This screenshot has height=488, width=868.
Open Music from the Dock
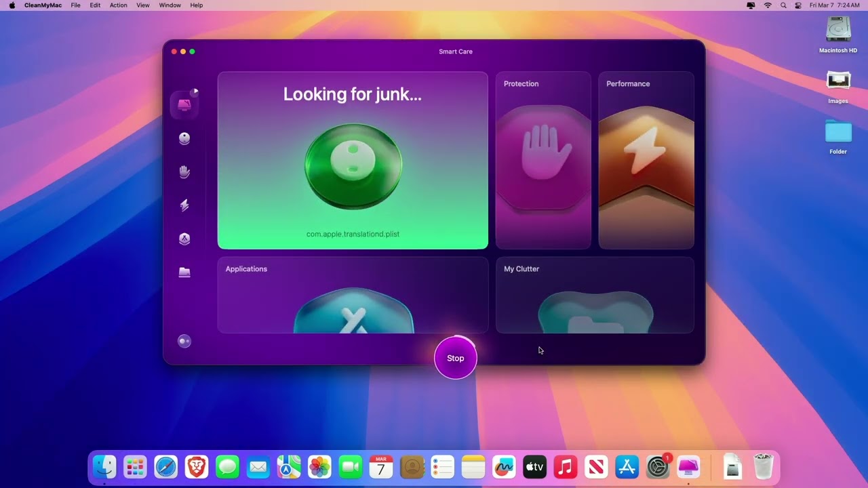[x=566, y=467]
